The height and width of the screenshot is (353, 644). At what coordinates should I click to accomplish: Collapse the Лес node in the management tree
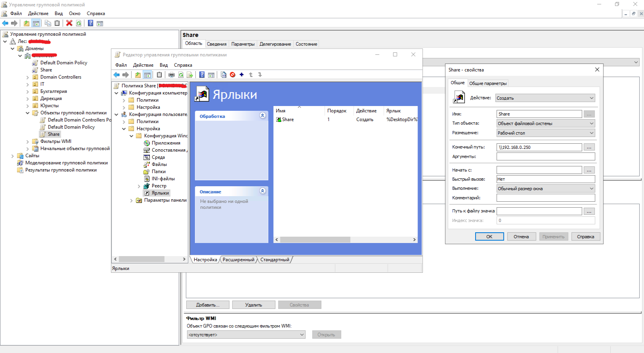click(x=5, y=41)
